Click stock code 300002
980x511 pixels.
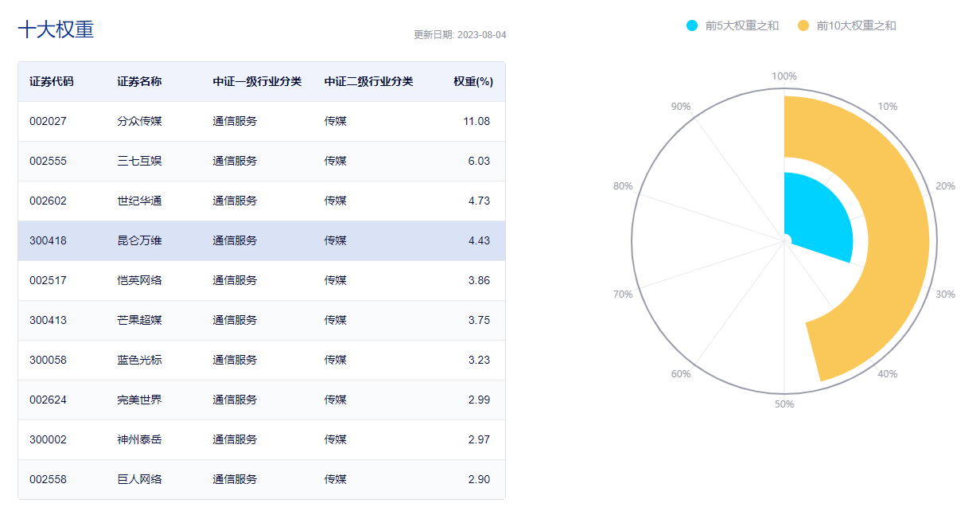click(x=49, y=439)
